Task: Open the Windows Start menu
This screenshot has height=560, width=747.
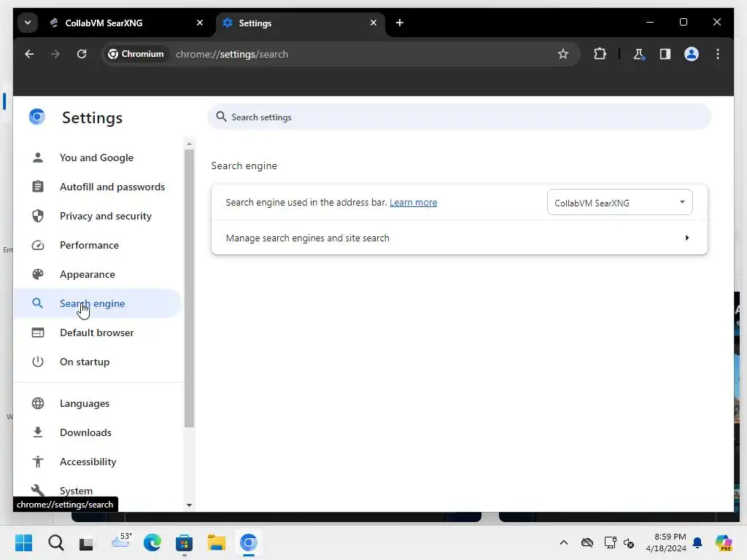Action: 23,542
